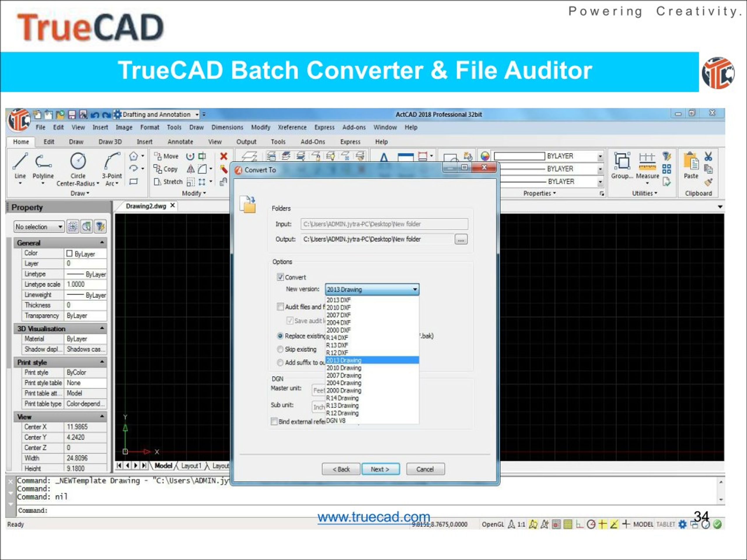Select DGN V8 in the version list
Image resolution: width=747 pixels, height=560 pixels.
pyautogui.click(x=372, y=421)
